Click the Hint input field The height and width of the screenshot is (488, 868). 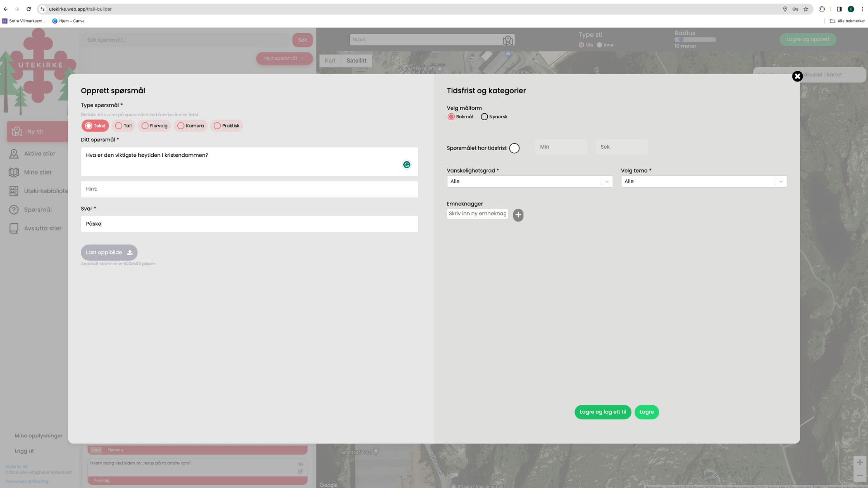249,189
